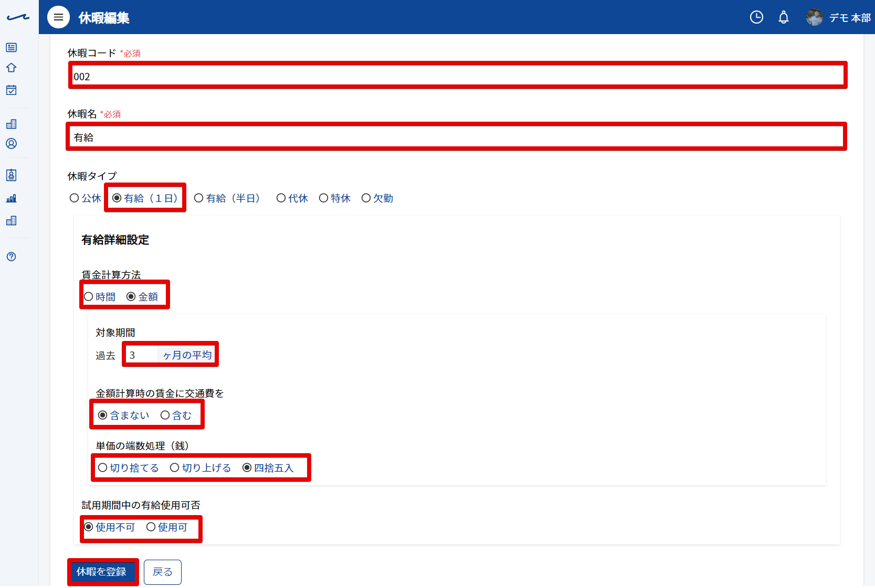
Task: Click the 休暇コード input field
Action: click(458, 76)
